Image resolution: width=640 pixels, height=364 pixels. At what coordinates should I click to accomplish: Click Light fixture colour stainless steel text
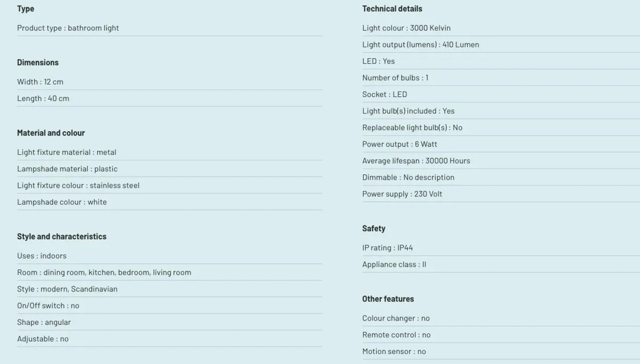(78, 185)
